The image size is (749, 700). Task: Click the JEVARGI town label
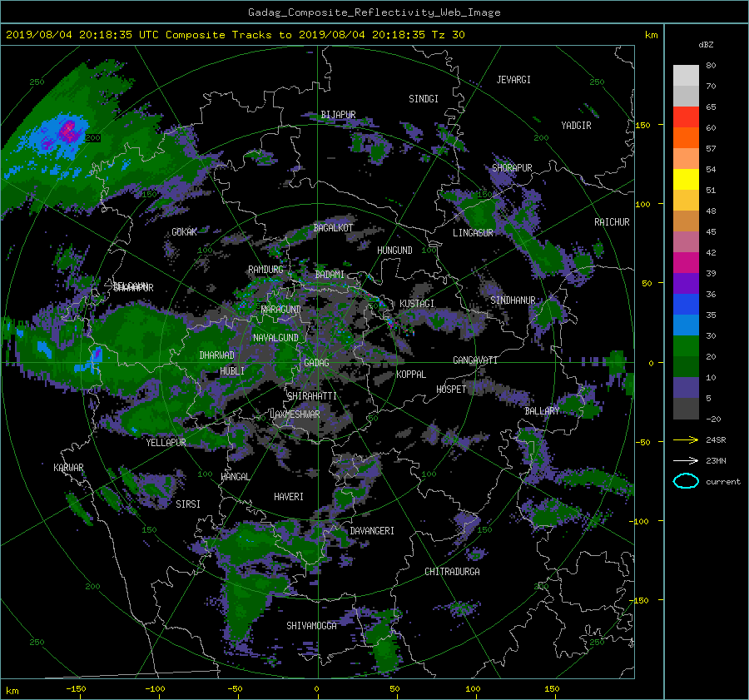tap(513, 80)
